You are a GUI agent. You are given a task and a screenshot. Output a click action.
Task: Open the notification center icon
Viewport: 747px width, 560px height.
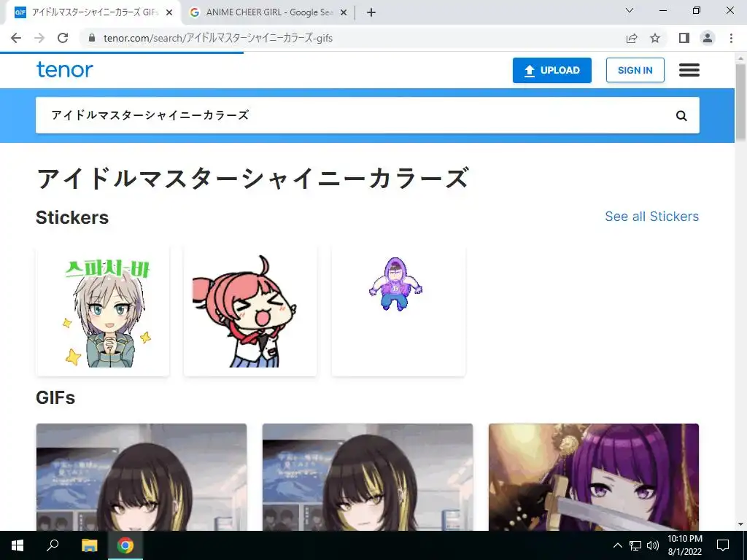[723, 545]
